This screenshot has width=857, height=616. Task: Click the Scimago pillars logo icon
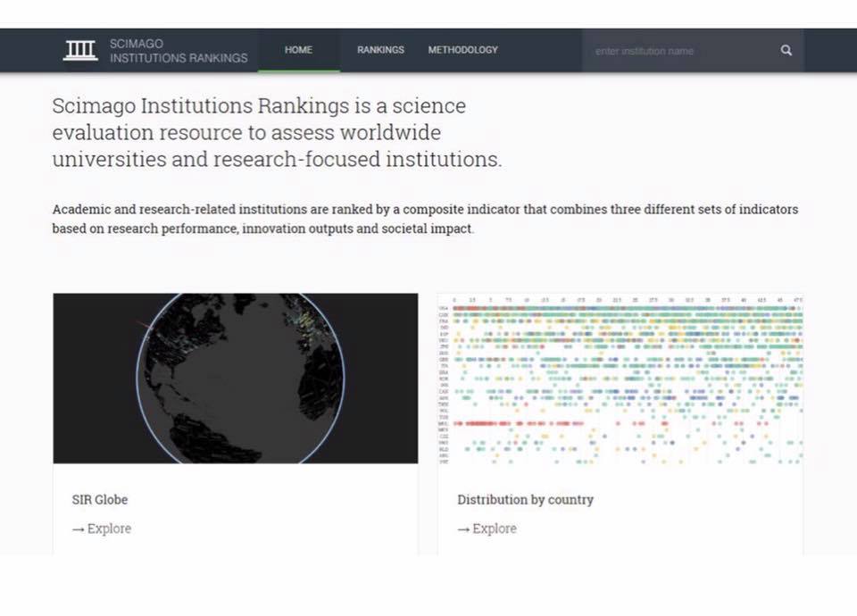pos(80,51)
